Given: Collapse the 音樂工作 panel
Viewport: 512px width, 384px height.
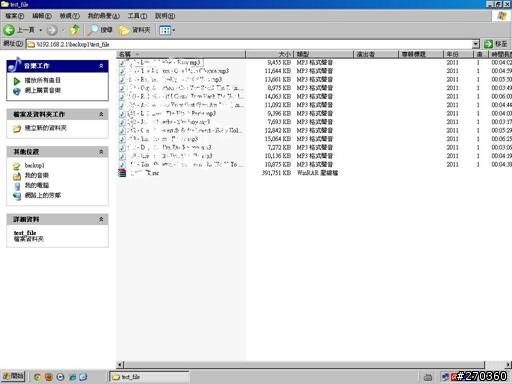Looking at the screenshot, I should 101,66.
